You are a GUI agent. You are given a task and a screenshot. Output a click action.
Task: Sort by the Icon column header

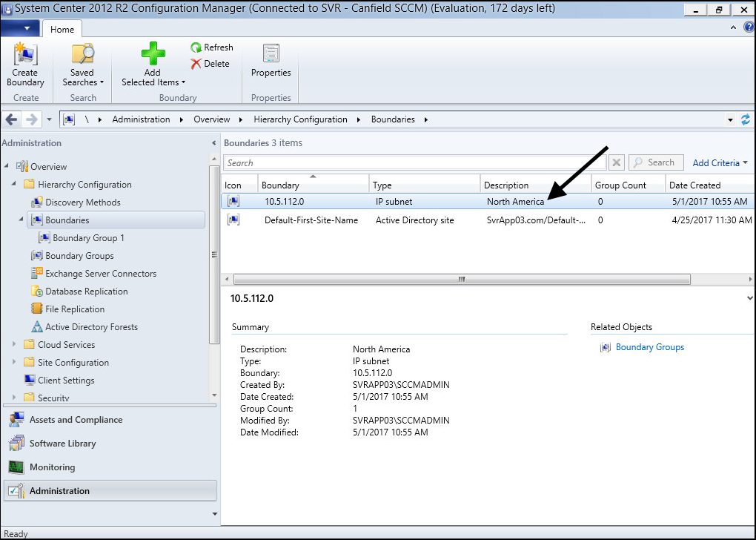[239, 185]
